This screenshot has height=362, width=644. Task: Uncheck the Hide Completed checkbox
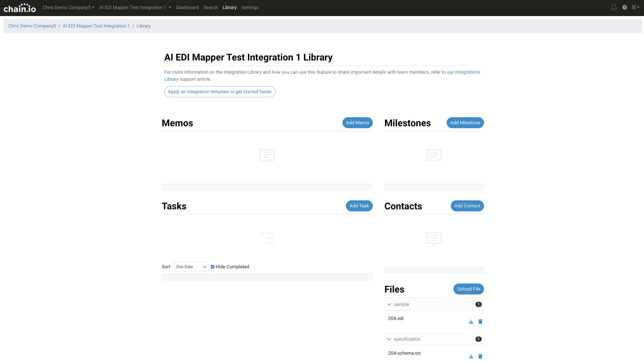pyautogui.click(x=213, y=267)
